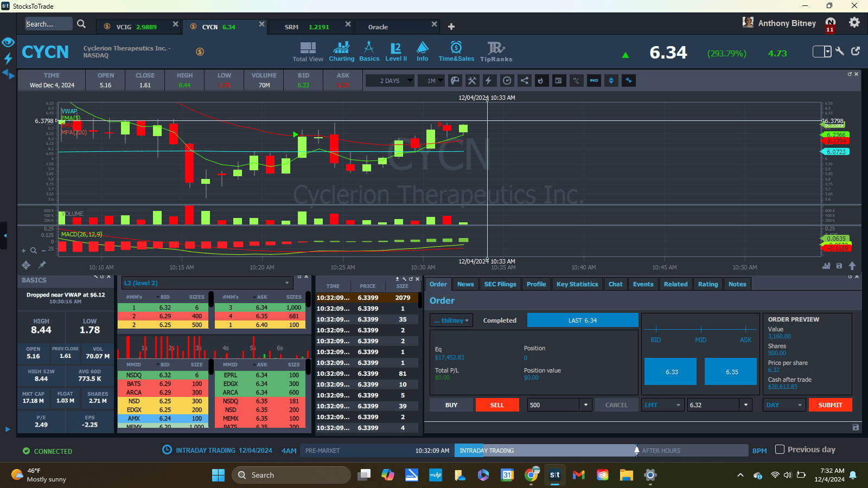Viewport: 868px width, 488px height.
Task: Click the layout panel icon in chart toolbar
Action: pos(558,81)
